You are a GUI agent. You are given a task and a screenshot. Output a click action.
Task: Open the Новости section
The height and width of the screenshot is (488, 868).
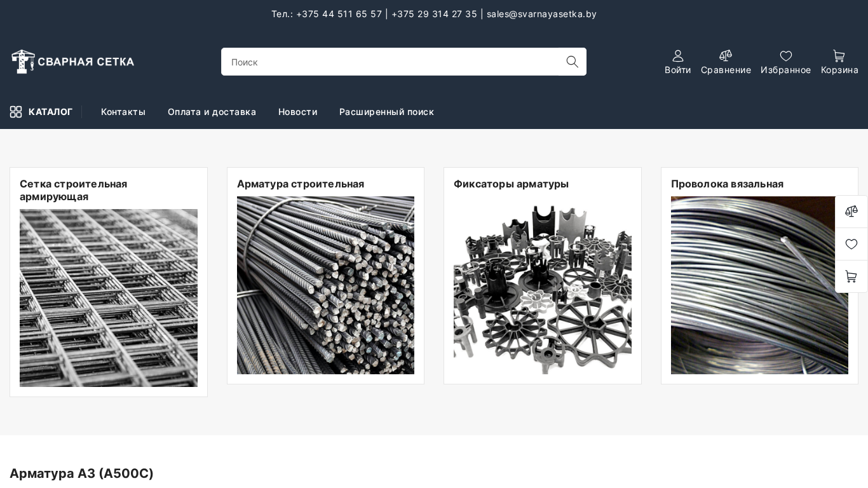tap(297, 112)
